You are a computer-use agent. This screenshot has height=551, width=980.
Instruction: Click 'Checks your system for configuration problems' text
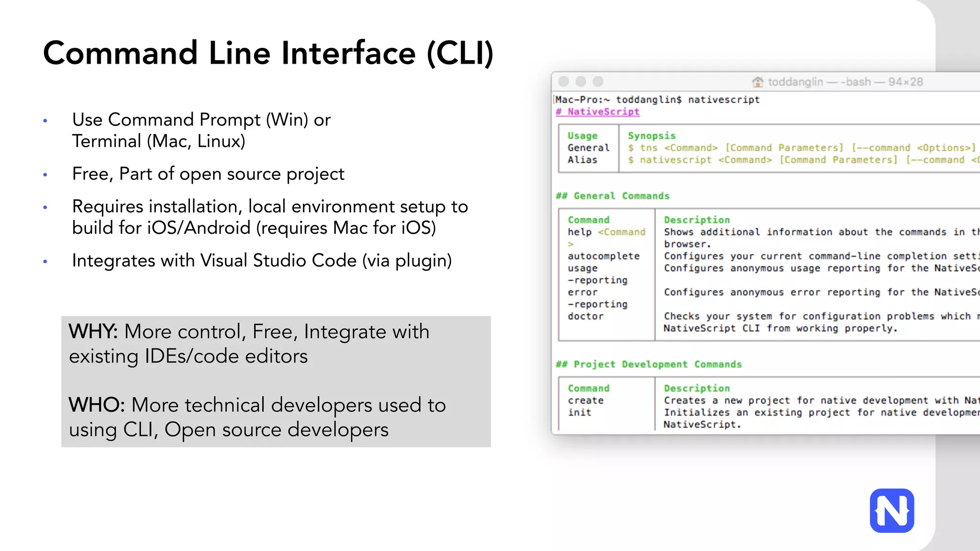(x=799, y=316)
